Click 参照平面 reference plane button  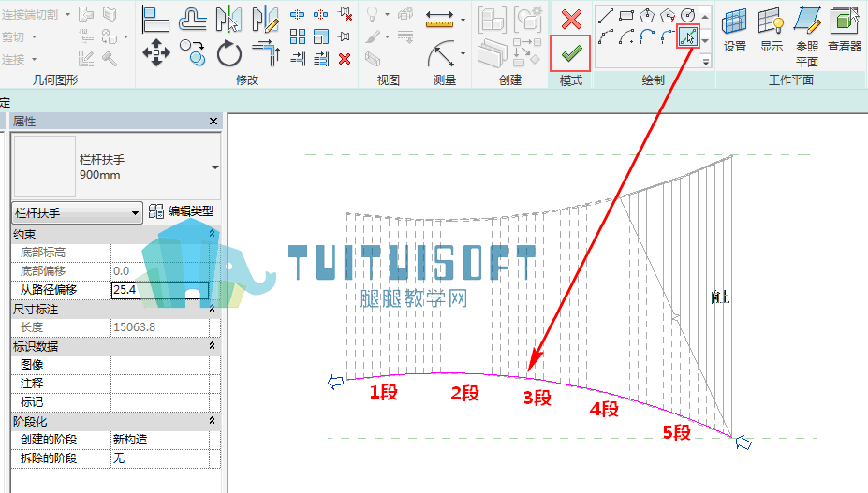(807, 37)
